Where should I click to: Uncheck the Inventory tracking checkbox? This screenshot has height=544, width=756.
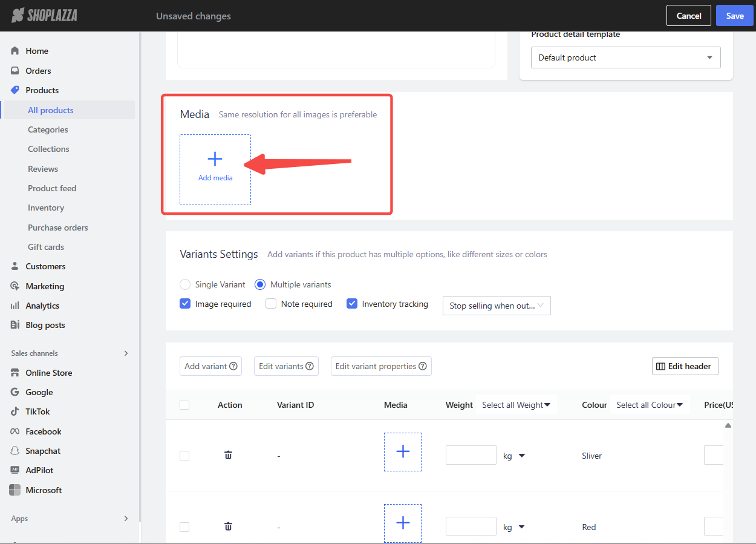(352, 304)
